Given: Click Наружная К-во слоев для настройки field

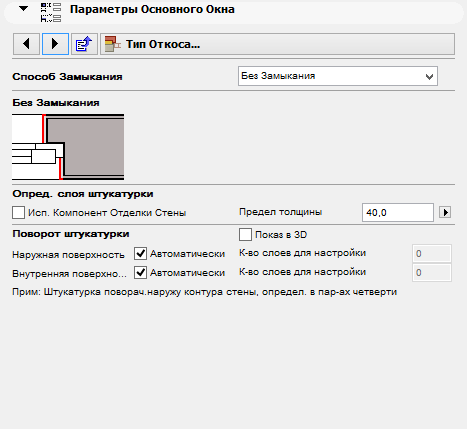Looking at the screenshot, I should 432,254.
